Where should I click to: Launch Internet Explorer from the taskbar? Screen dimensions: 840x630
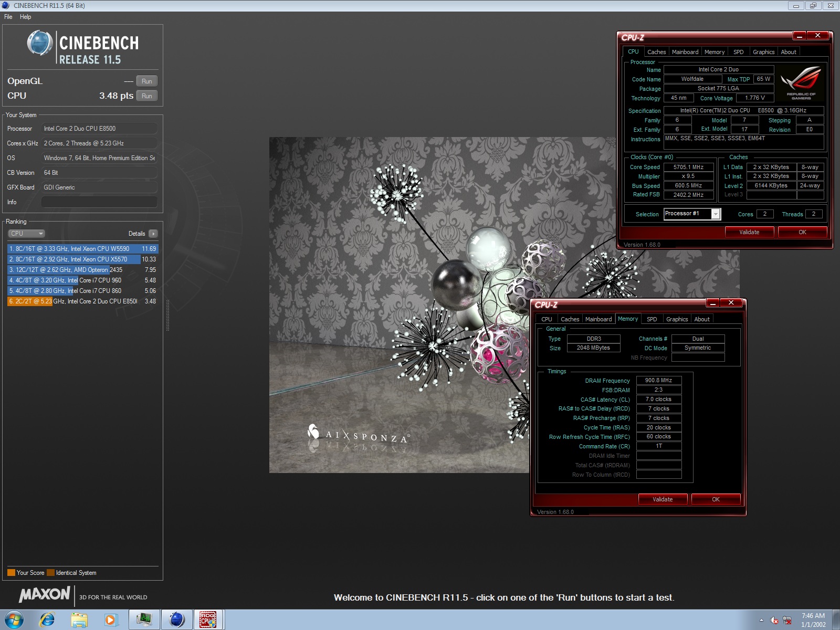point(47,620)
